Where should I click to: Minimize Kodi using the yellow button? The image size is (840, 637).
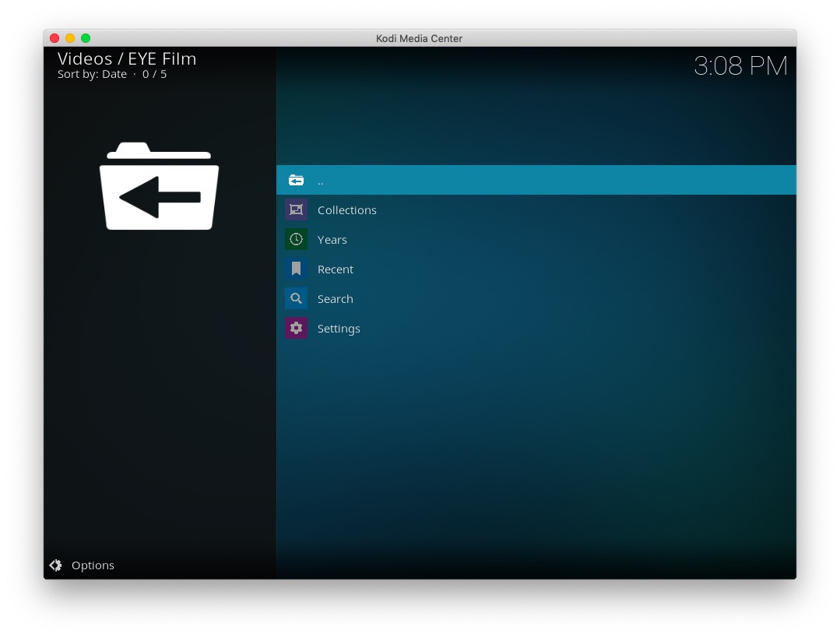tap(70, 38)
